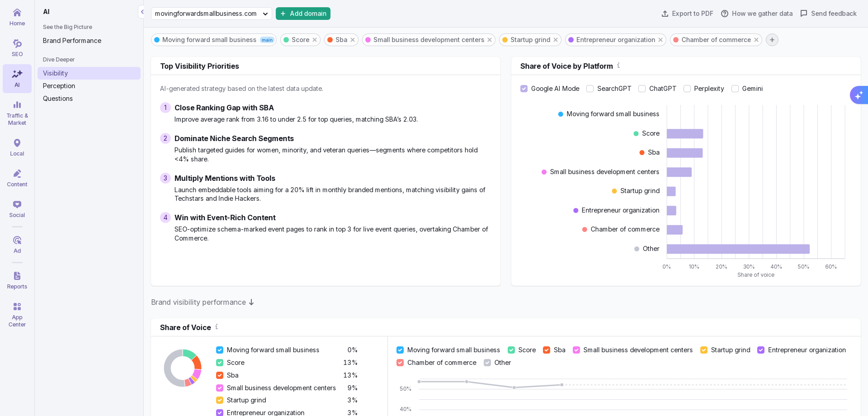868x416 pixels.
Task: Collapse the AI sidebar panel
Action: tap(142, 12)
